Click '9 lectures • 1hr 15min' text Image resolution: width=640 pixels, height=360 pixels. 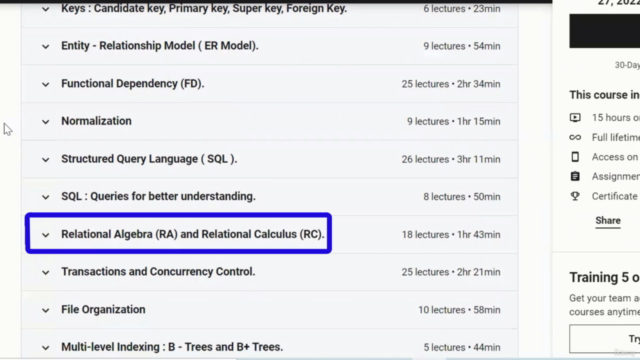pyautogui.click(x=453, y=122)
